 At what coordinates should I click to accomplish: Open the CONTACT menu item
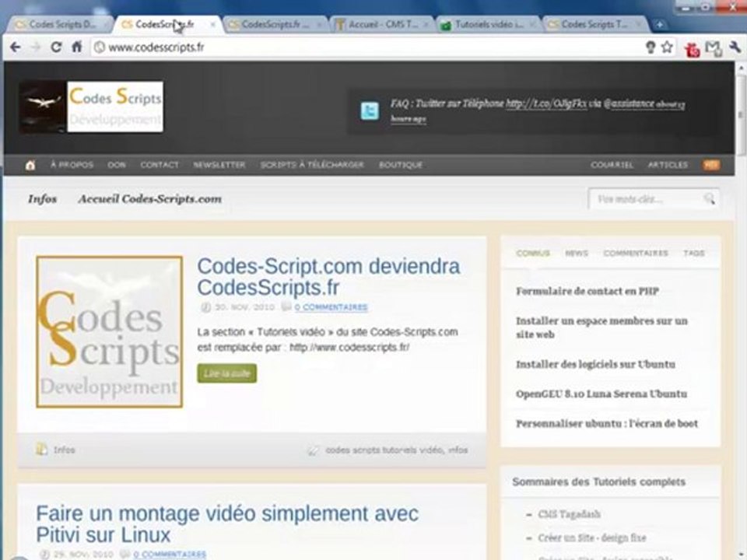[x=160, y=165]
